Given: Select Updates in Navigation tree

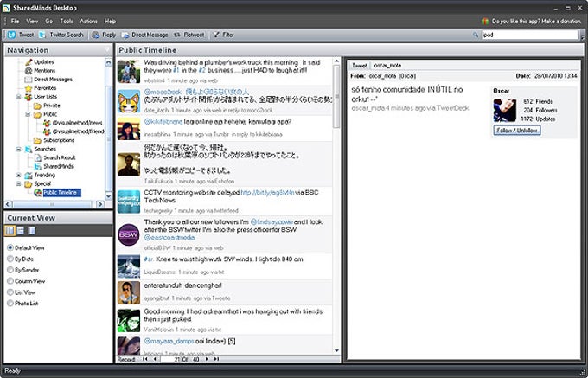Looking at the screenshot, I should pyautogui.click(x=40, y=62).
